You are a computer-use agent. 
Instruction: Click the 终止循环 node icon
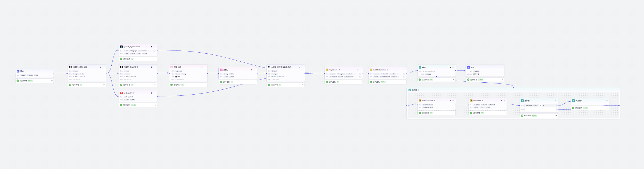click(573, 101)
